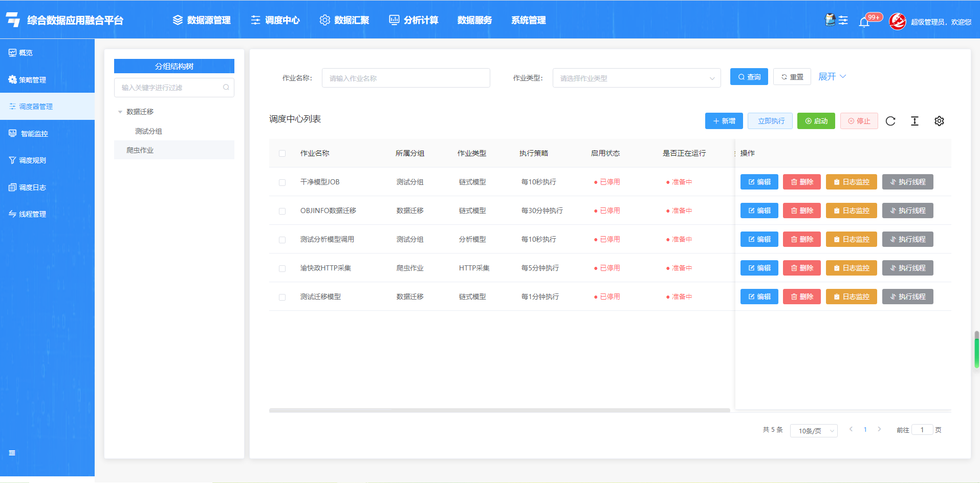The width and height of the screenshot is (980, 483).
Task: Expand the search filters with 展开
Action: [x=832, y=76]
